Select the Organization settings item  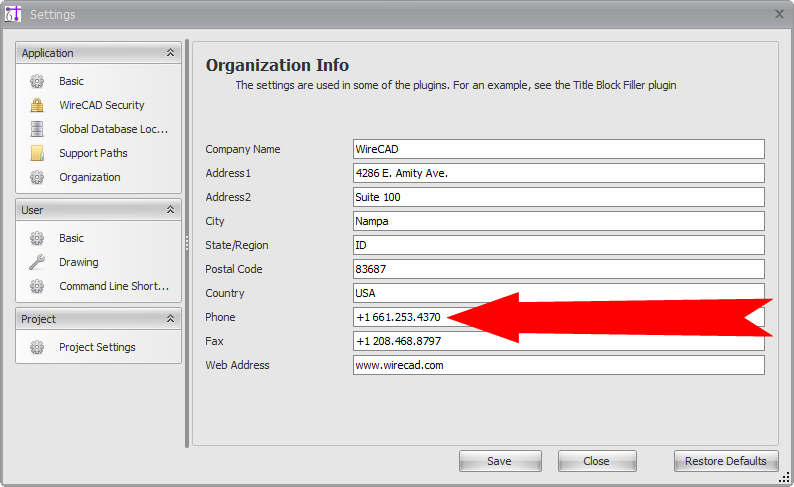(x=90, y=177)
